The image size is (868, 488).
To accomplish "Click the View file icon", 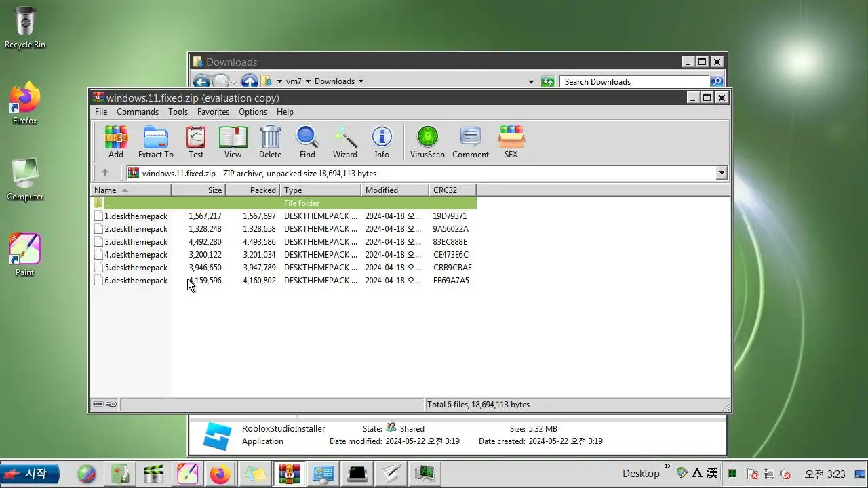I will tap(233, 142).
